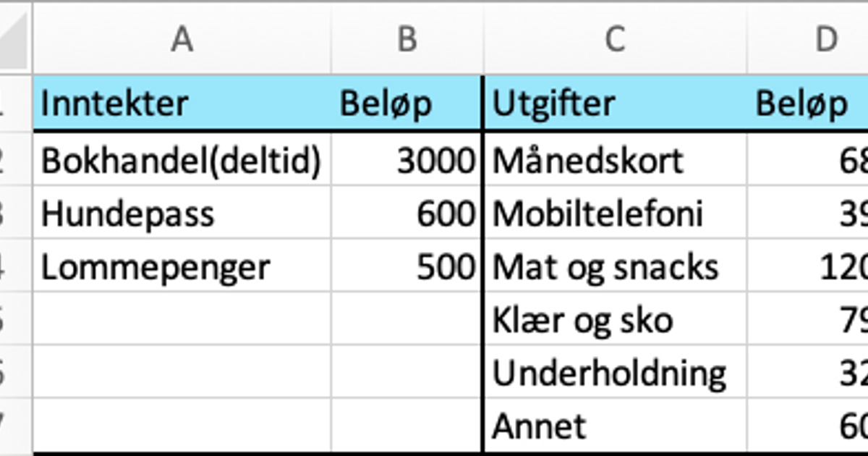Screen dimensions: 868x456
Task: Click the Mobiltelefoni cell
Action: click(614, 214)
